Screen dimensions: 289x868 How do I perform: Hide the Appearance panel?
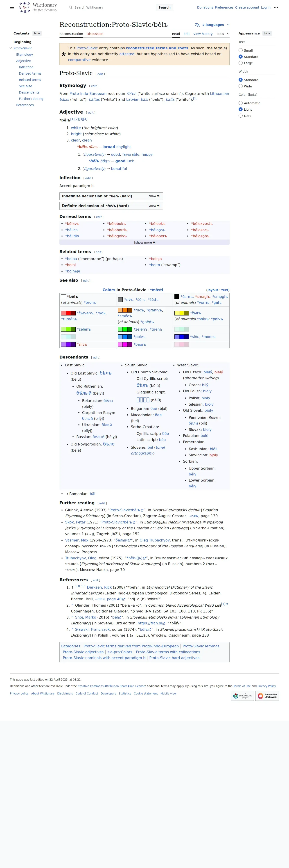tap(267, 33)
